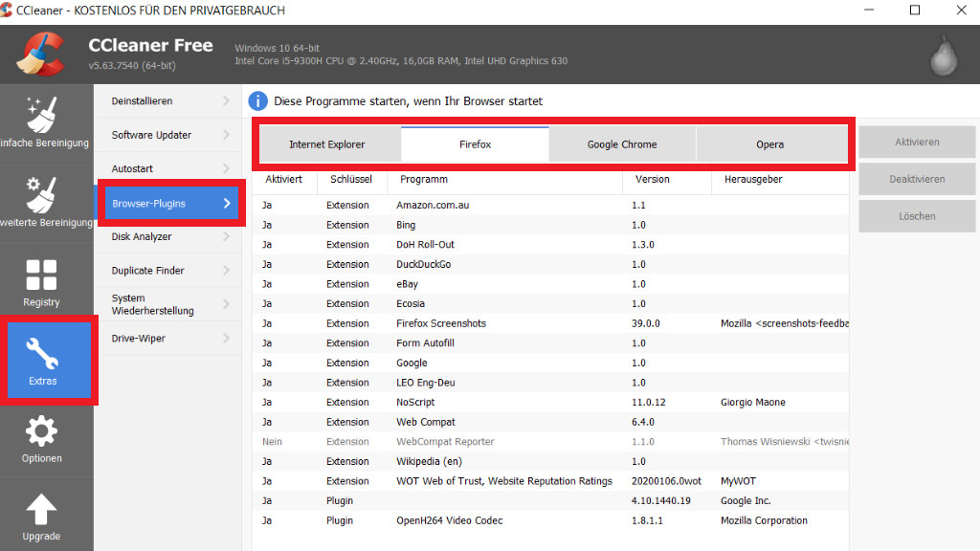Open the Registry grid icon section
Image resolution: width=980 pixels, height=551 pixels.
point(41,275)
